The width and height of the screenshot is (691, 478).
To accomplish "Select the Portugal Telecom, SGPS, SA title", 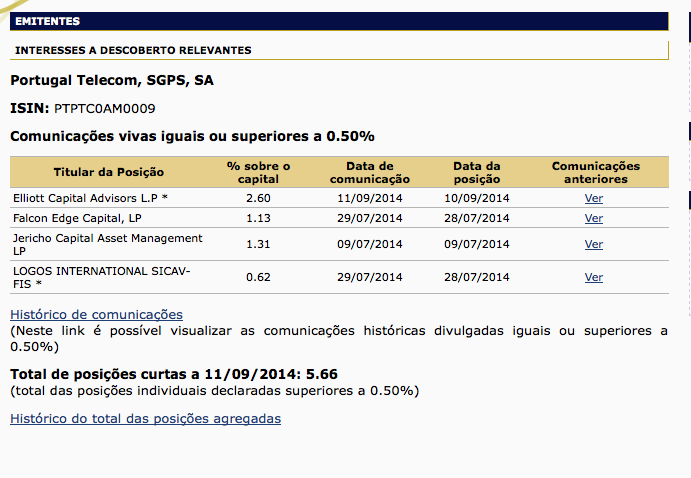I will click(x=112, y=80).
